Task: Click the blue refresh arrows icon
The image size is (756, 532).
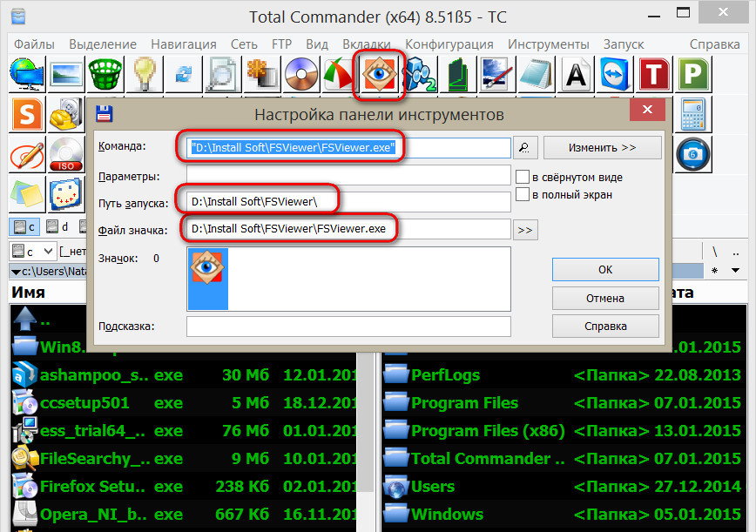Action: [184, 74]
